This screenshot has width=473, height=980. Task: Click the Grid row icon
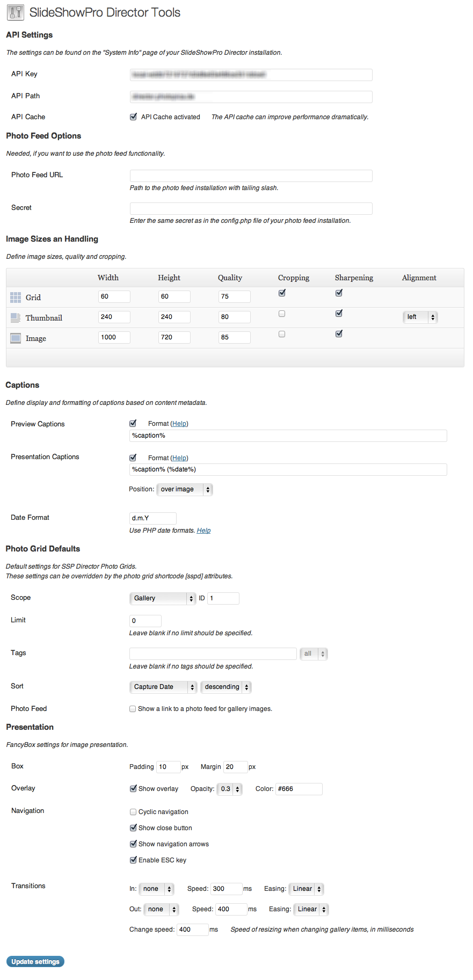pos(16,297)
